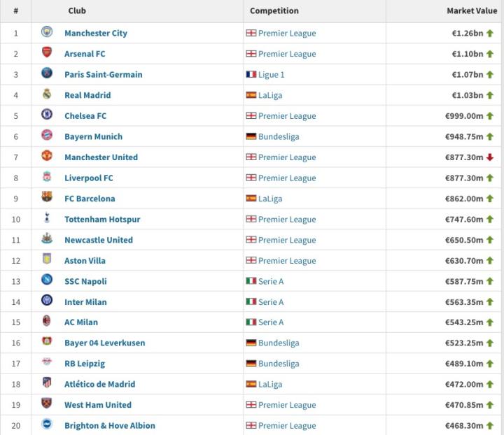Open the Chelsea FC club link
Image resolution: width=504 pixels, height=435 pixels.
point(85,116)
